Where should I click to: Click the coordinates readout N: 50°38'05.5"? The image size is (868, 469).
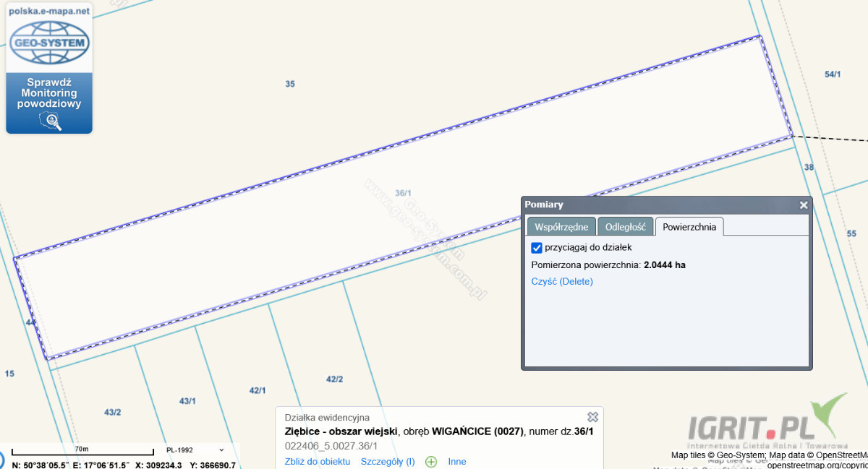coord(41,465)
